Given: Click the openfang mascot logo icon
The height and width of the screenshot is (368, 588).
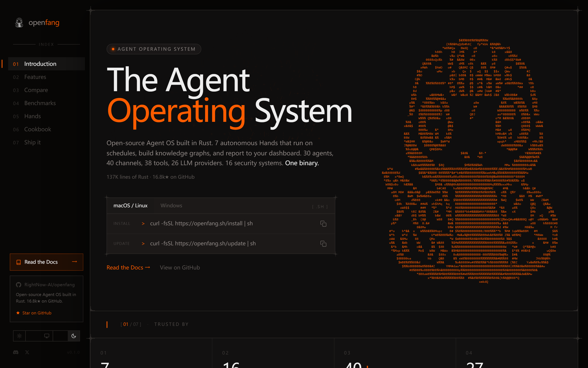Looking at the screenshot, I should (x=19, y=22).
